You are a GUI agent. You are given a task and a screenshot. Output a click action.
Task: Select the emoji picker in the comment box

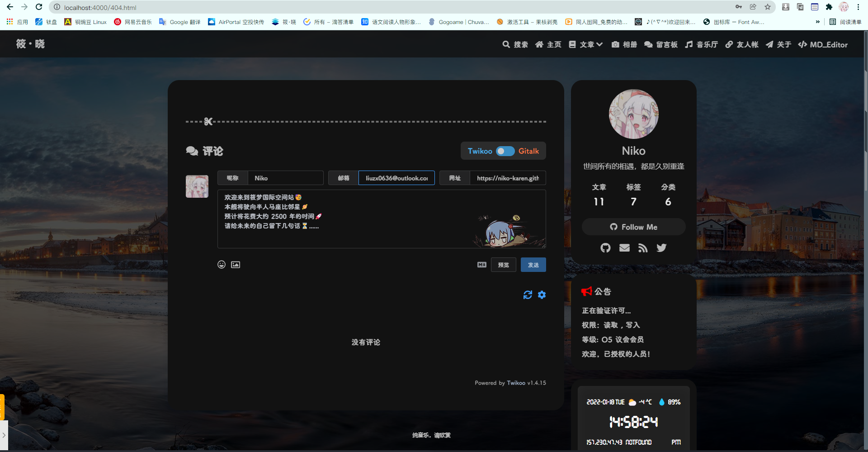click(221, 265)
